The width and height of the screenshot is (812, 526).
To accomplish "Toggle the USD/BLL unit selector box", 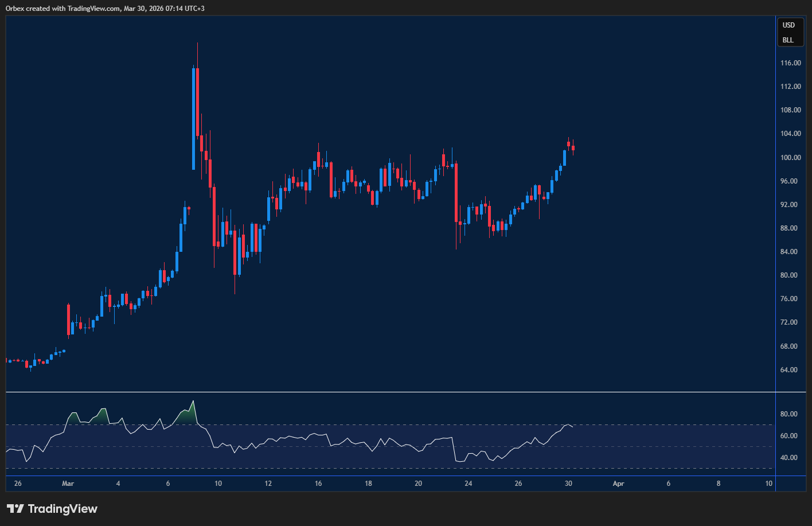I will tap(790, 32).
